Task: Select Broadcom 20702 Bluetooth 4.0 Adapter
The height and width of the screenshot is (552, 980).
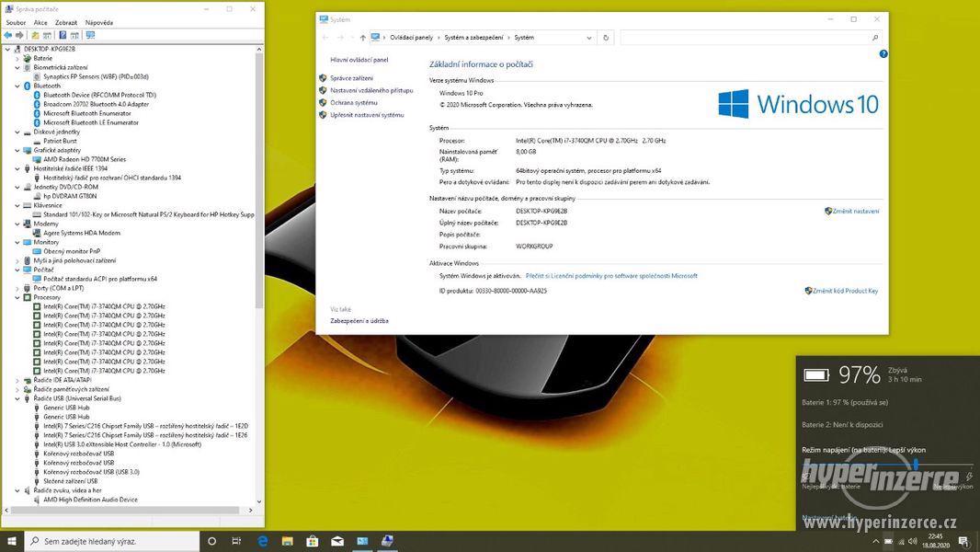Action: point(97,104)
